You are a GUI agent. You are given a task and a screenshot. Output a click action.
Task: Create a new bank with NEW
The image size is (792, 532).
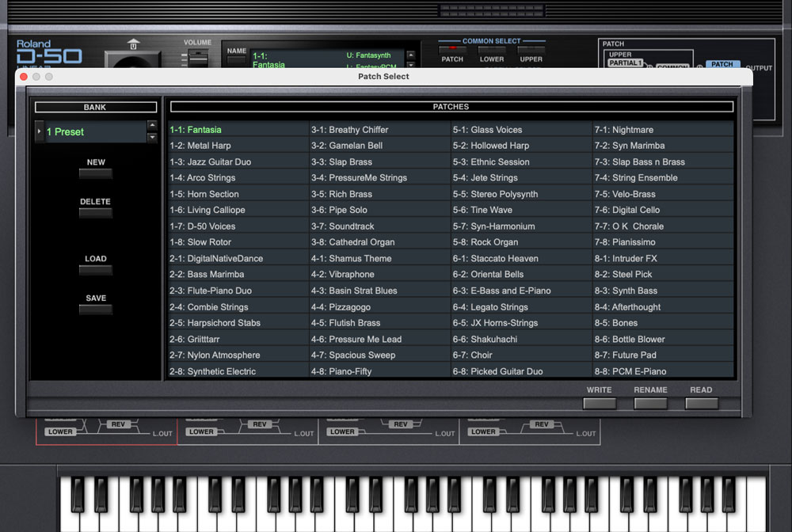click(96, 173)
